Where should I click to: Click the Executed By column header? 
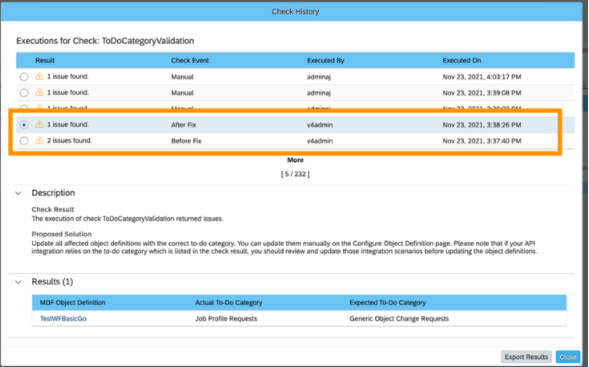pos(326,60)
